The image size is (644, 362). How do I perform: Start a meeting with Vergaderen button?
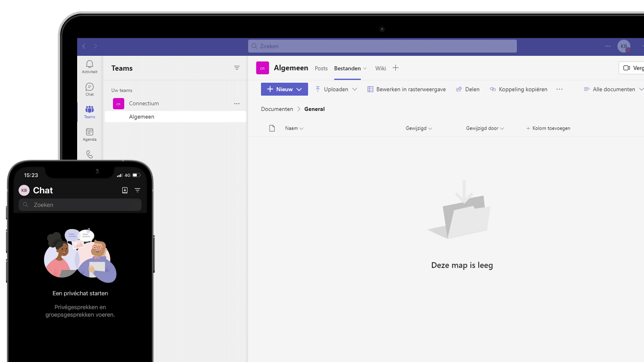[x=632, y=68]
